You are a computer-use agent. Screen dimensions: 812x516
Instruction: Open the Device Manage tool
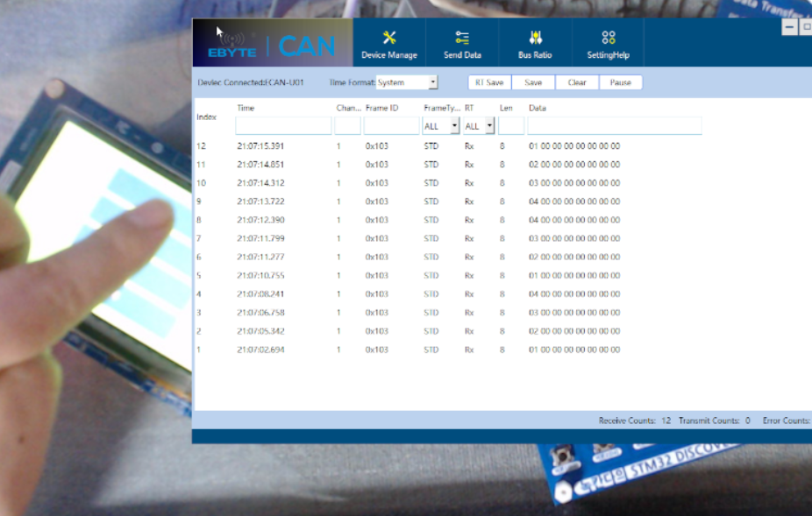pyautogui.click(x=389, y=44)
